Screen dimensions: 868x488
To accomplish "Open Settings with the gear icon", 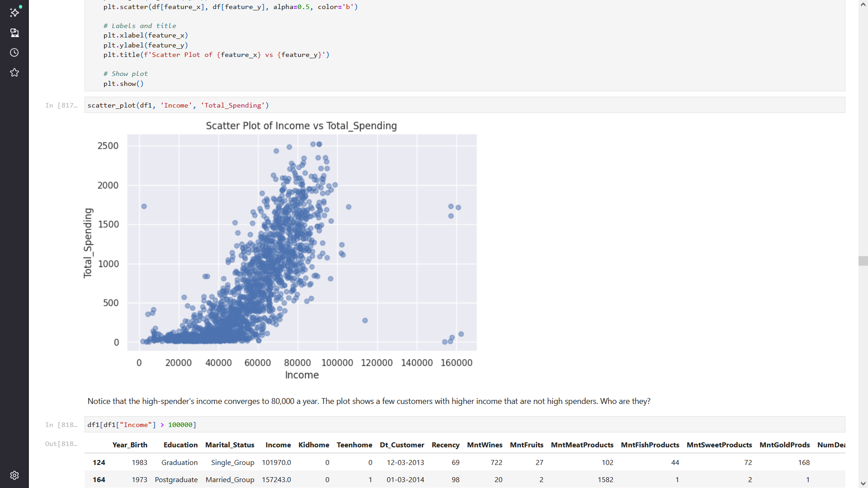I will click(x=14, y=475).
